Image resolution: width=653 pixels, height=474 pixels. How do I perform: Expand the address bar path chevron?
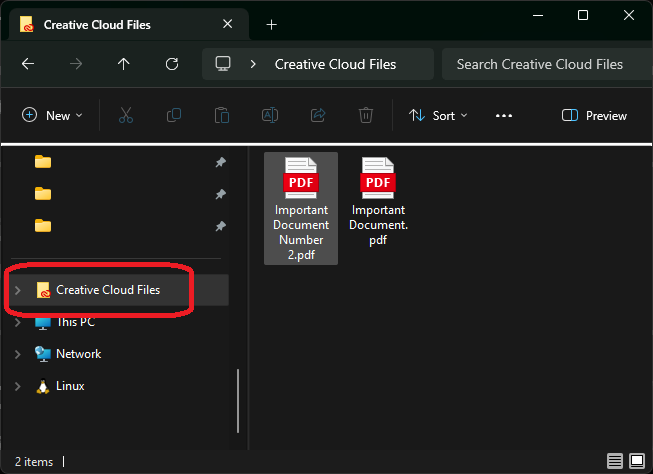[253, 65]
